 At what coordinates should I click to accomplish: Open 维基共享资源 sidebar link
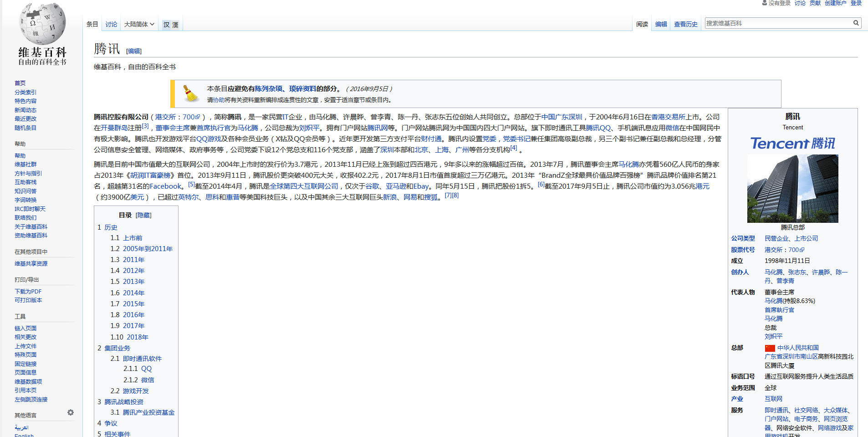point(31,264)
